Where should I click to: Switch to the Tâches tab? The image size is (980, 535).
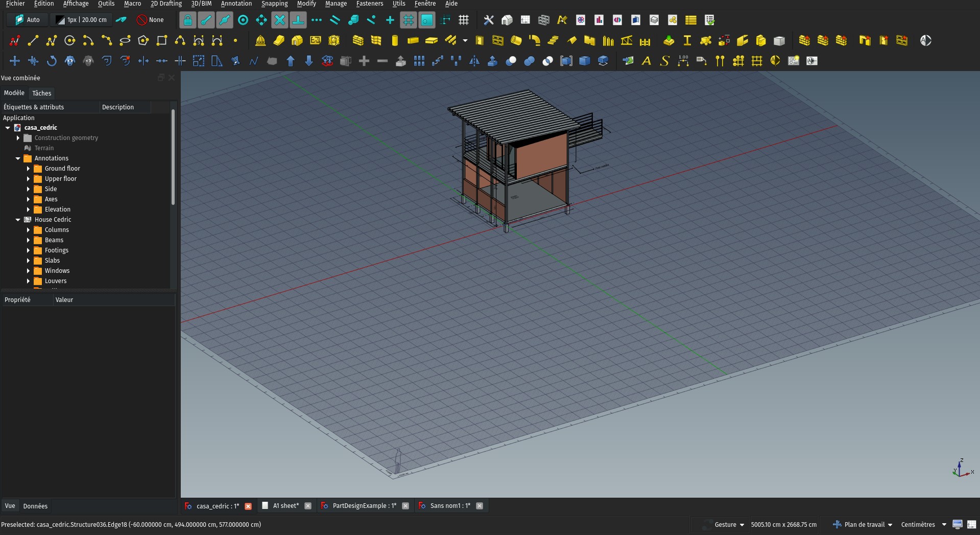pos(41,93)
